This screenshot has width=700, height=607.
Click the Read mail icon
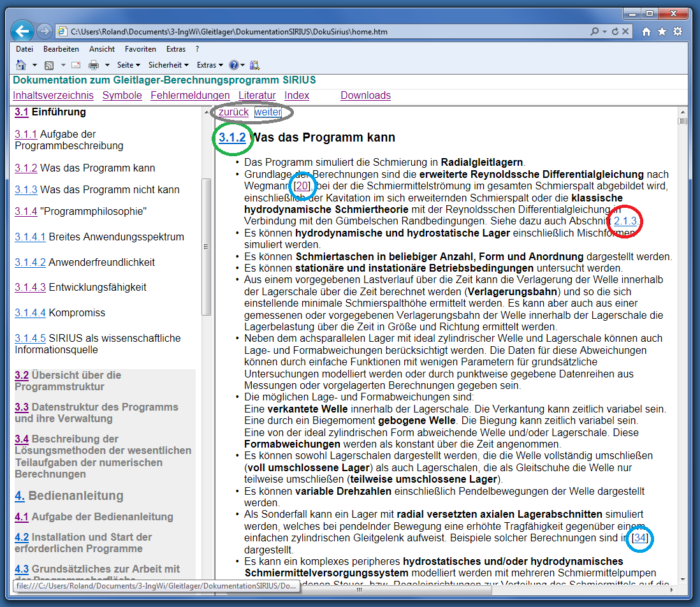pos(76,65)
